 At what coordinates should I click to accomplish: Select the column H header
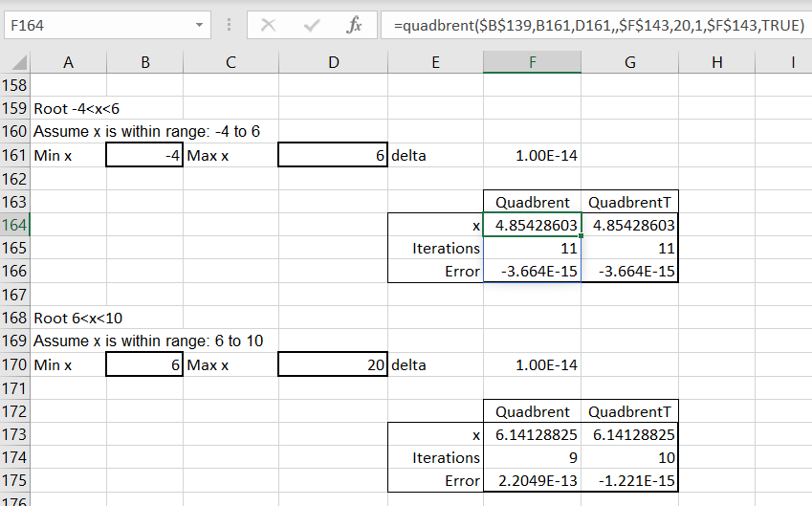point(716,62)
